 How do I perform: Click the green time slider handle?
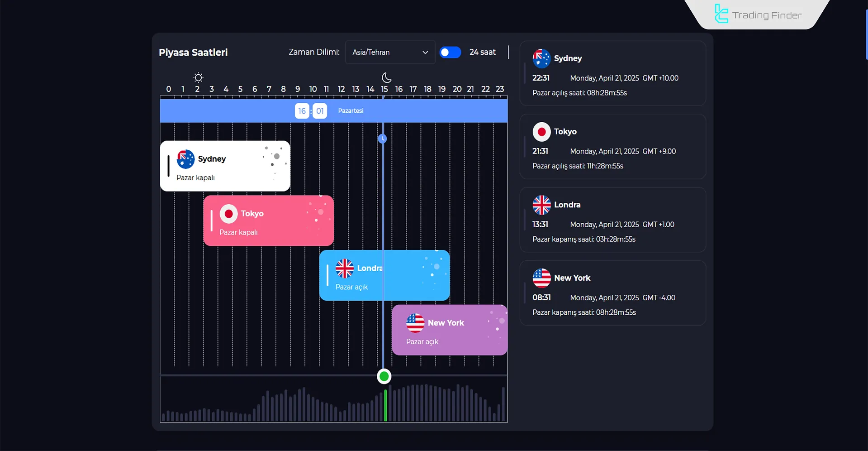tap(384, 376)
